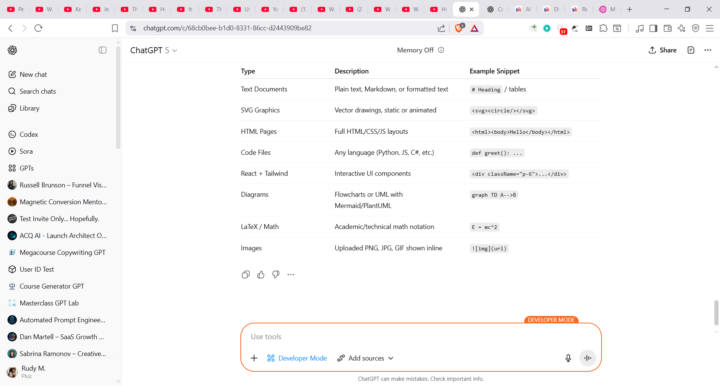Open Russell Brunson Funnel GPT
The image size is (720, 386).
(x=57, y=185)
